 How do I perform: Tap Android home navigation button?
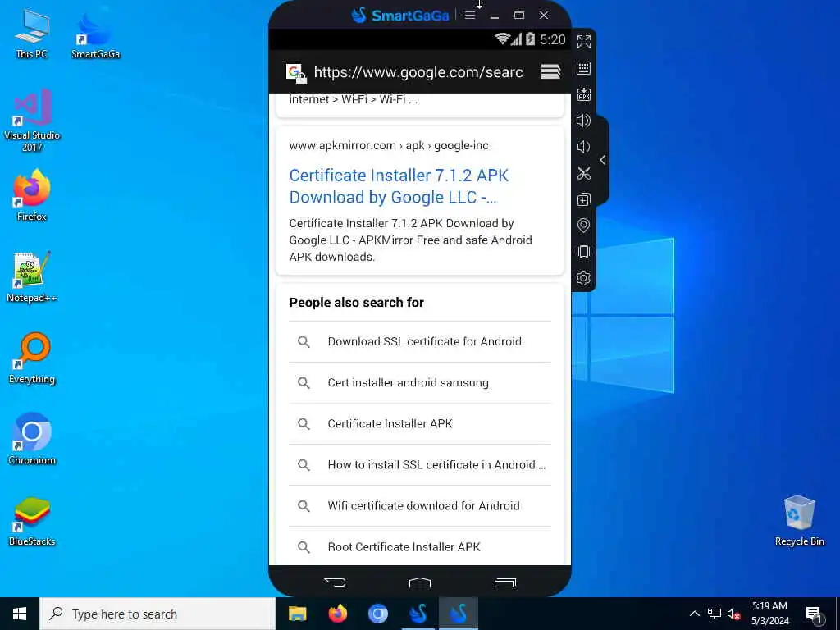pyautogui.click(x=420, y=582)
